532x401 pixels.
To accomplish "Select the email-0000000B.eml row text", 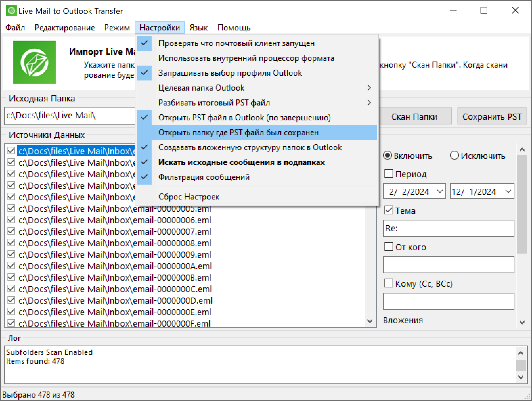I will (x=115, y=278).
